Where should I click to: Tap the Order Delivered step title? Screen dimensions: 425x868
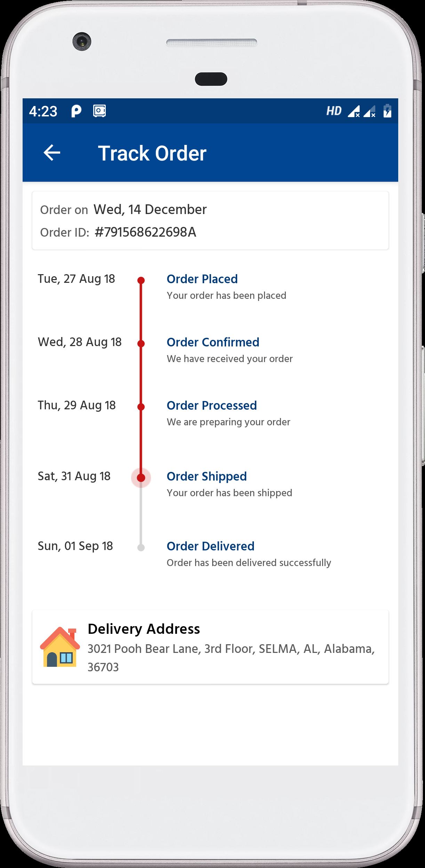click(x=210, y=546)
